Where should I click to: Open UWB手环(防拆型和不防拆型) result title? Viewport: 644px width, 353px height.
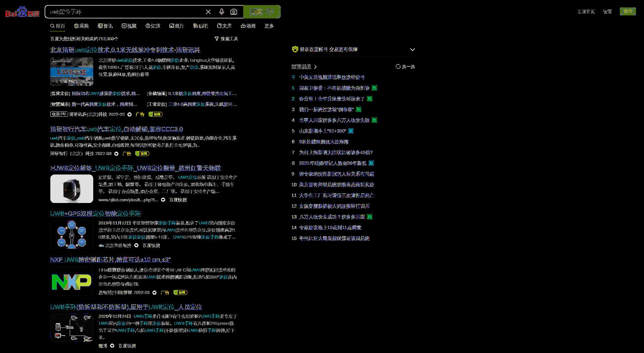point(126,307)
